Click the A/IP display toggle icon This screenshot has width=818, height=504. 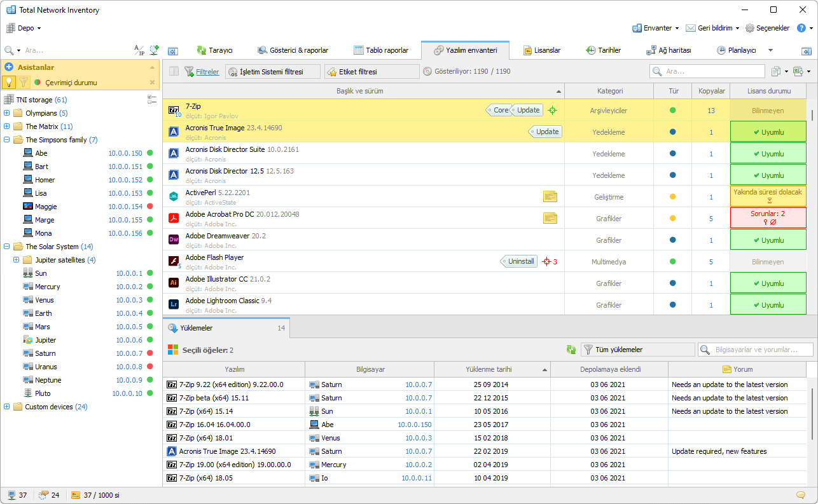click(x=139, y=50)
